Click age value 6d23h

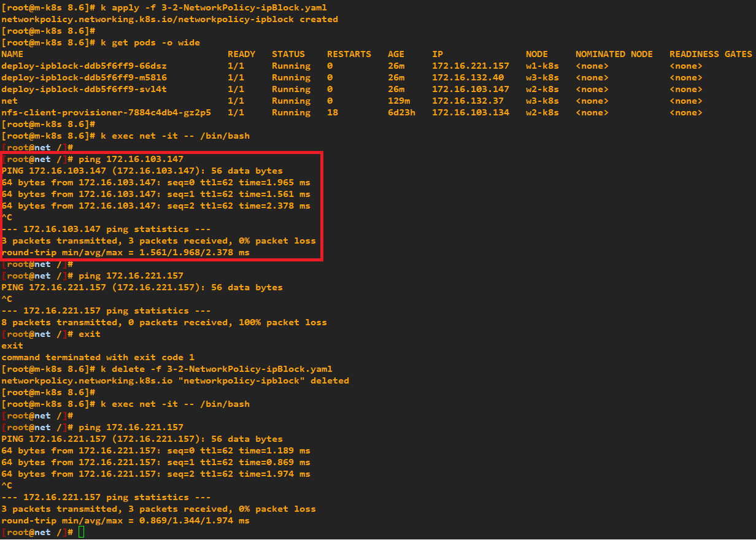click(x=401, y=112)
